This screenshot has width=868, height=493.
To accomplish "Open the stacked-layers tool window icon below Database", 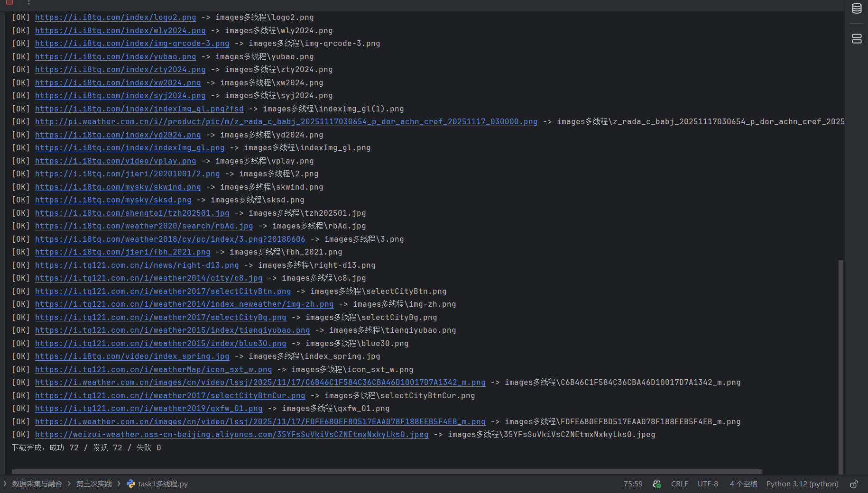I will pyautogui.click(x=857, y=39).
